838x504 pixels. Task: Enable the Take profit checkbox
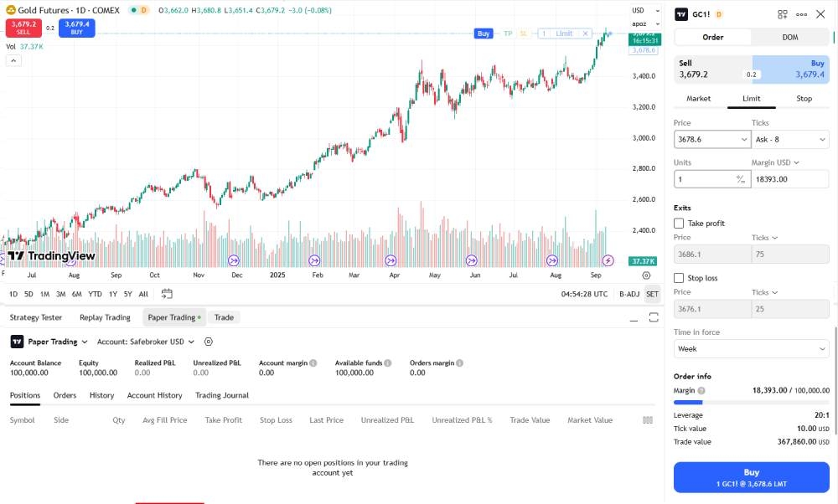(x=679, y=224)
